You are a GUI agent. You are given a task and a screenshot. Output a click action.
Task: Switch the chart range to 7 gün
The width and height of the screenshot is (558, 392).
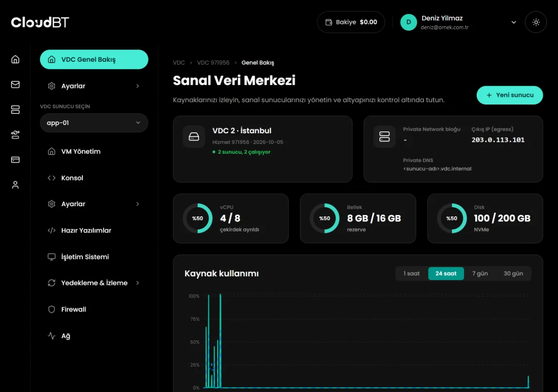coord(480,274)
